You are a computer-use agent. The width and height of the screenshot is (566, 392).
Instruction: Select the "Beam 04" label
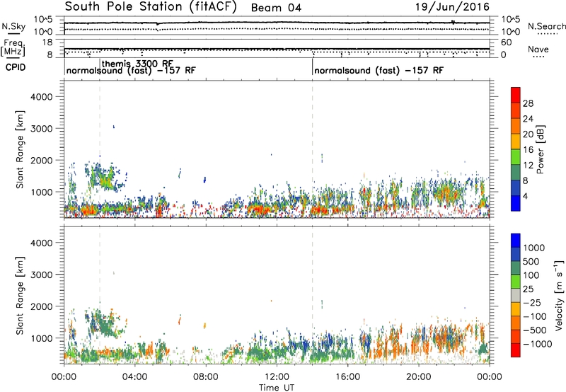click(276, 8)
